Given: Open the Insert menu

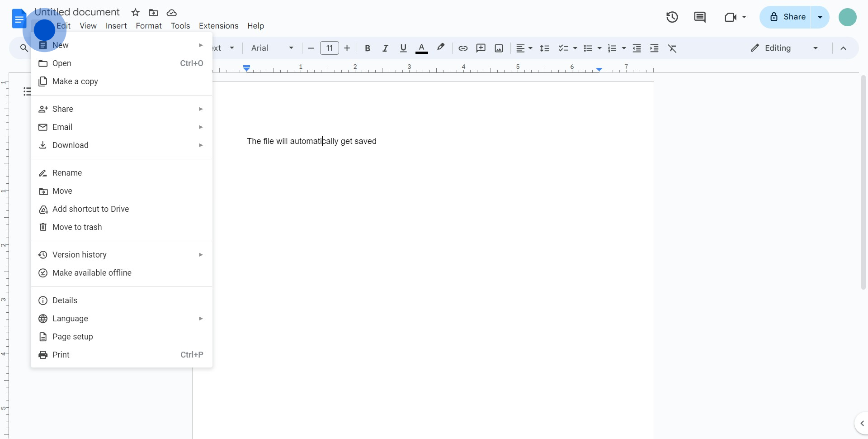Looking at the screenshot, I should 116,26.
